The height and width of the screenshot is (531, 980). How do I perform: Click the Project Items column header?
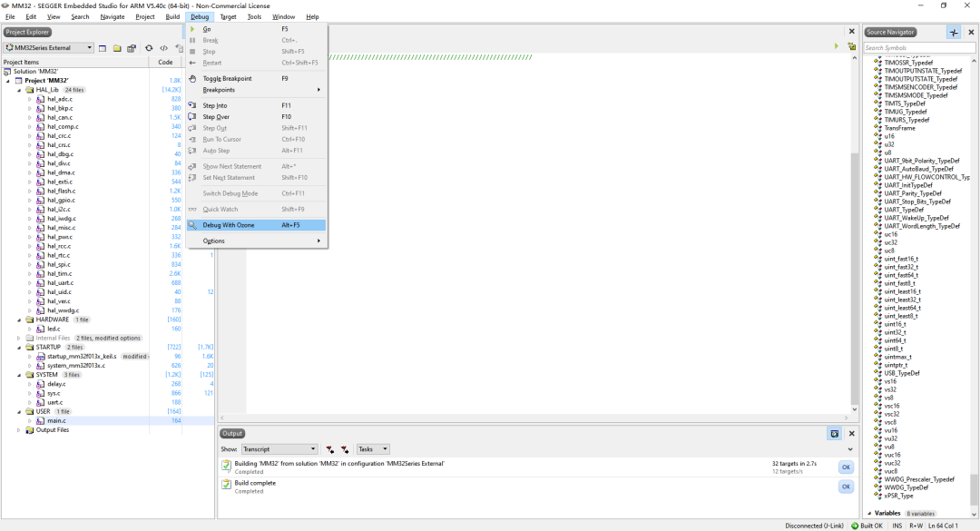pyautogui.click(x=75, y=62)
